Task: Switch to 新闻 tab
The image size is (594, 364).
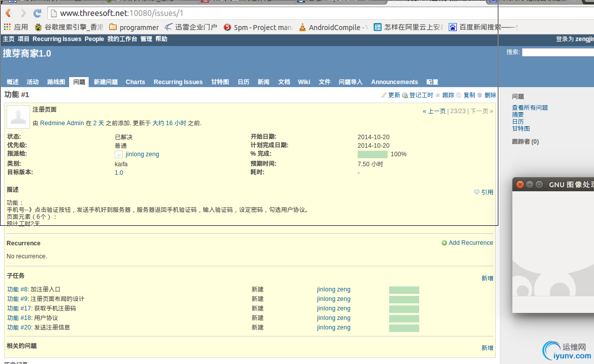Action: coord(263,82)
